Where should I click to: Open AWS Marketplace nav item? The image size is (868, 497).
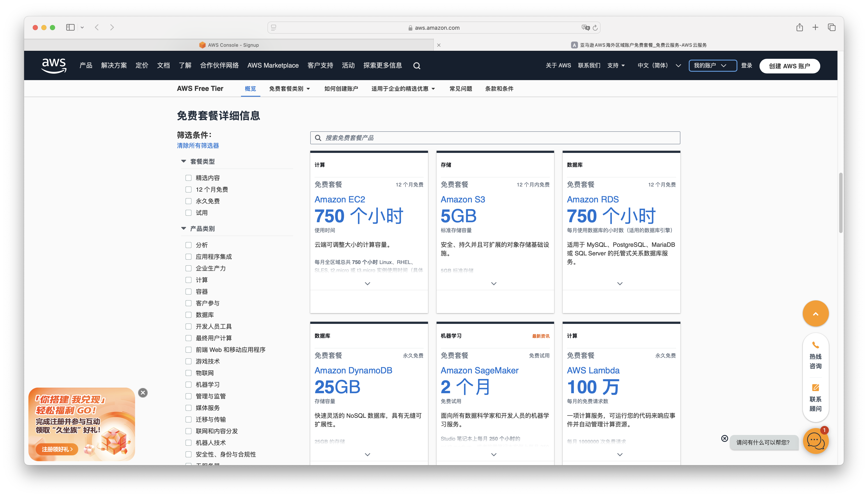[273, 65]
